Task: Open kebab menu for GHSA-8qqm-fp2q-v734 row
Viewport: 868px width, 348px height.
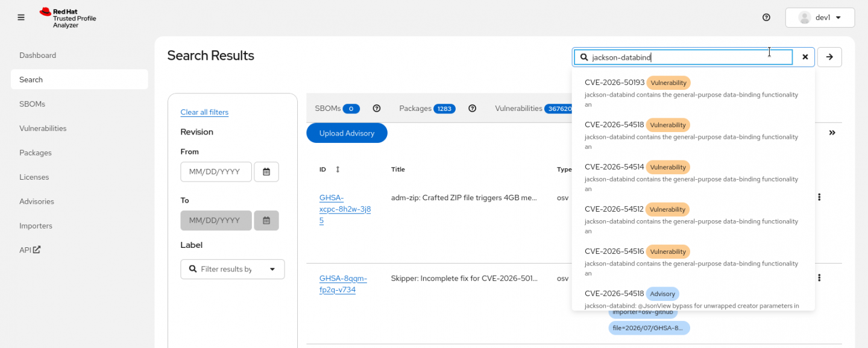Action: [x=819, y=278]
